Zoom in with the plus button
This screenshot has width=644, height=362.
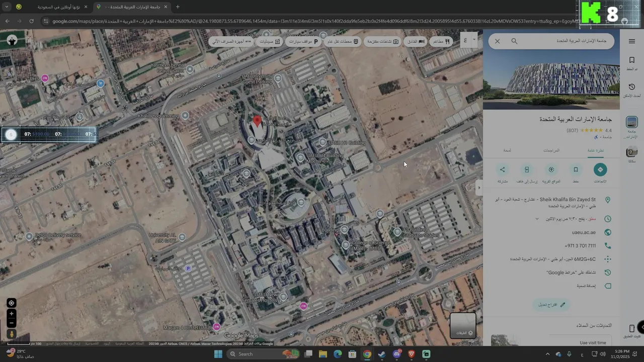pos(11,314)
